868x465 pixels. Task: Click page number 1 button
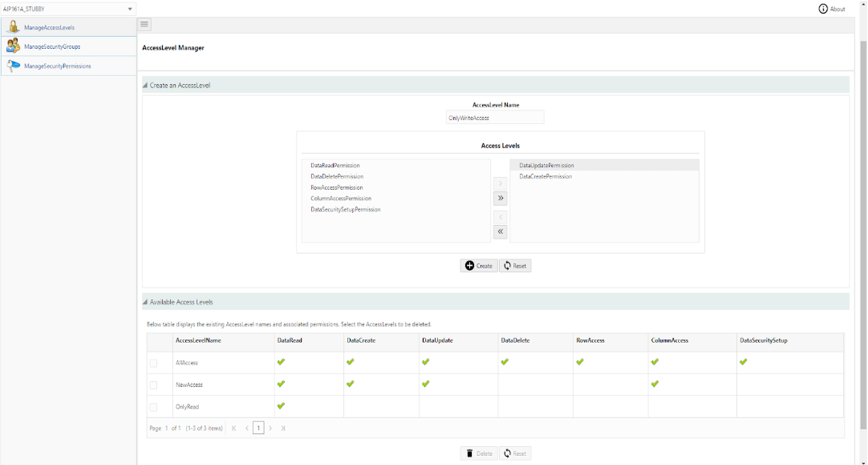(x=258, y=428)
